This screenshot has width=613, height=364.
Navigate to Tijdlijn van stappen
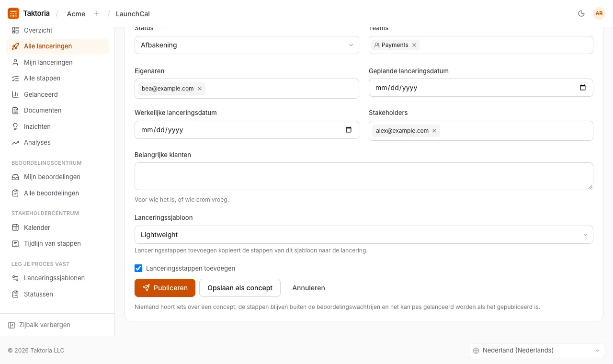(x=57, y=243)
